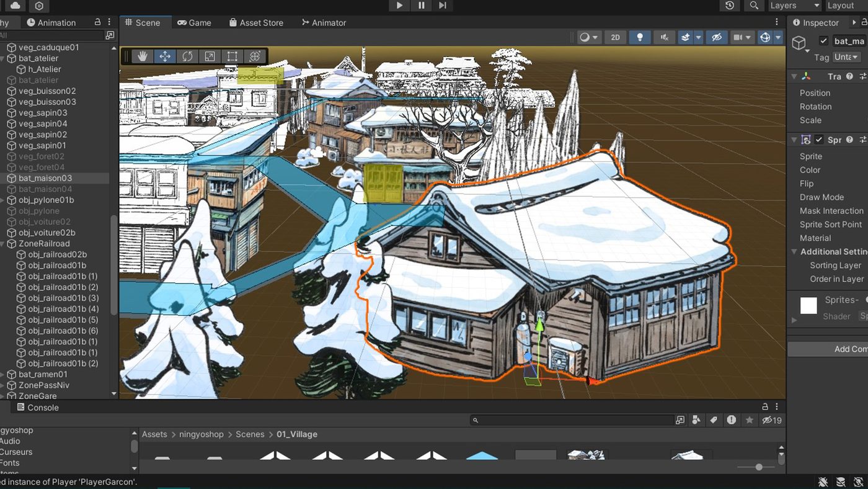
Task: Select the Rotate tool
Action: tap(187, 56)
